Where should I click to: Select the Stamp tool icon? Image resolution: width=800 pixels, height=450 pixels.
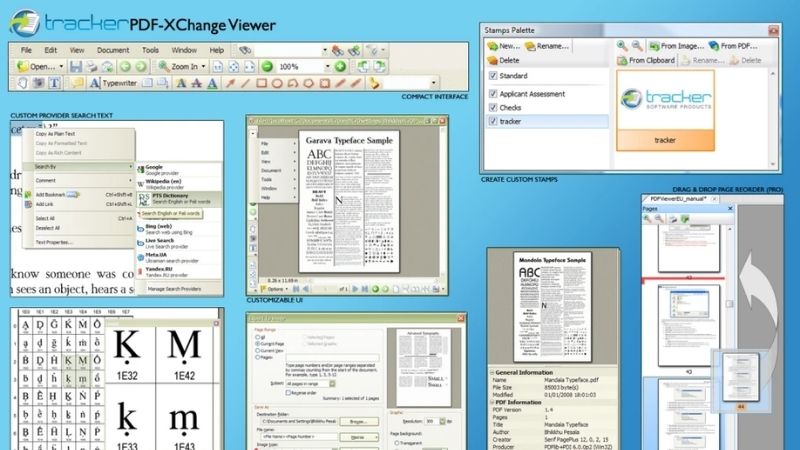pos(374,83)
